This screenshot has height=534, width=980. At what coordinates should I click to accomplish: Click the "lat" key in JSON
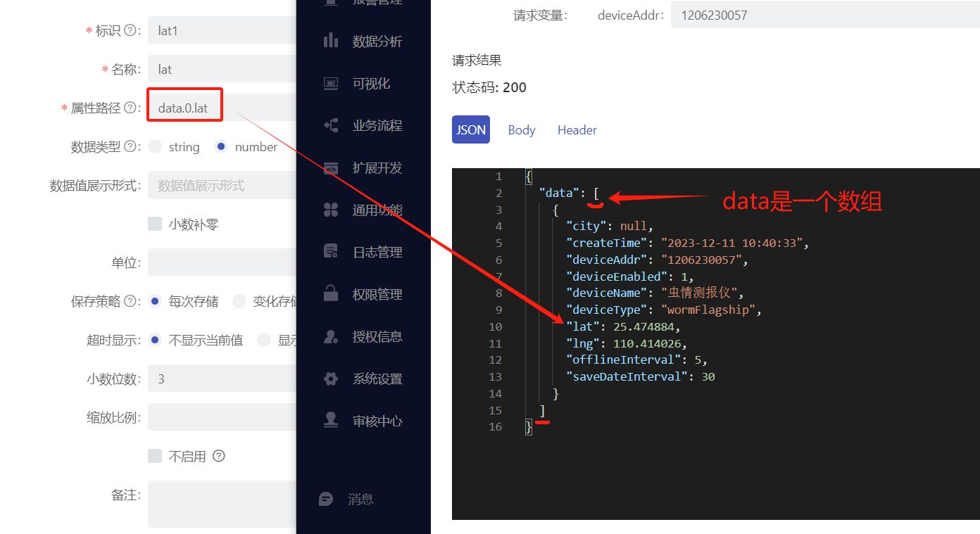pos(582,326)
